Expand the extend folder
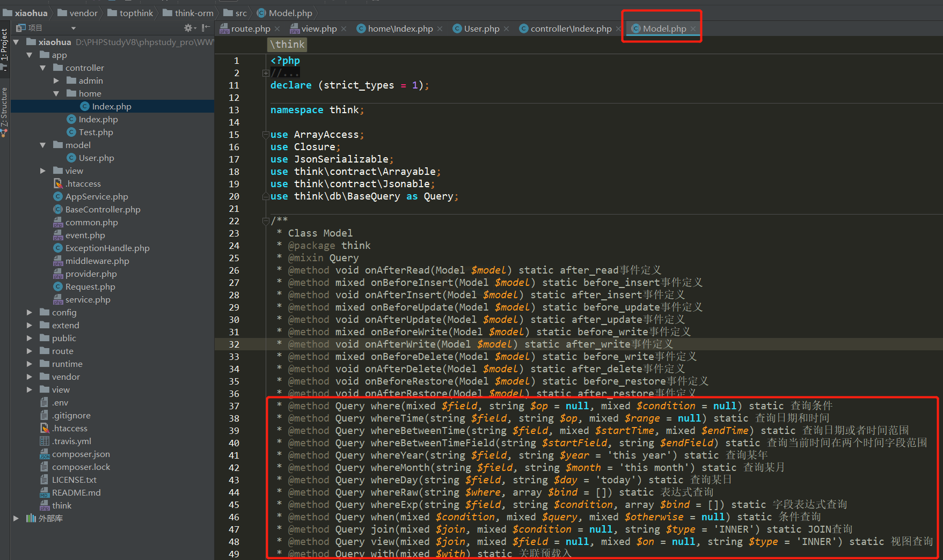This screenshot has height=560, width=943. point(30,325)
